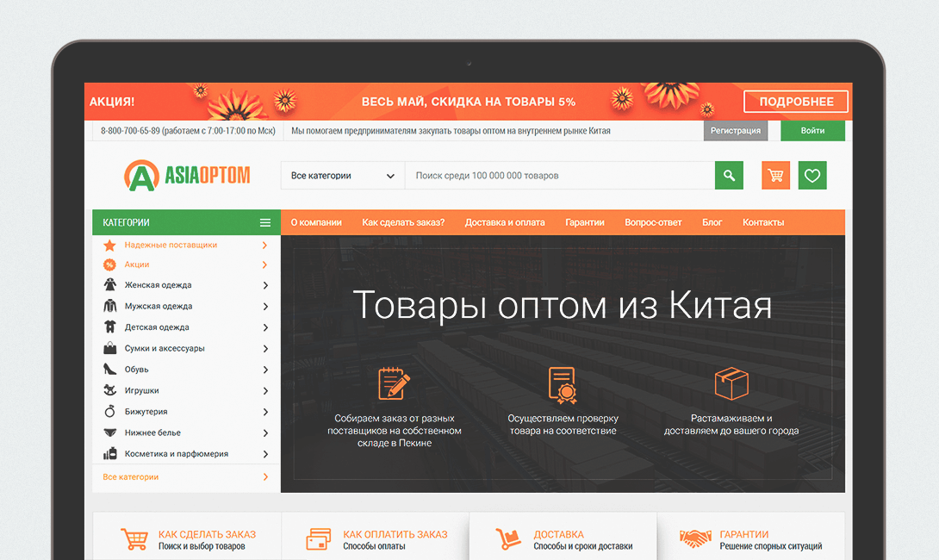The width and height of the screenshot is (939, 560).
Task: Click the certificate quality-check icon in banner
Action: click(563, 384)
